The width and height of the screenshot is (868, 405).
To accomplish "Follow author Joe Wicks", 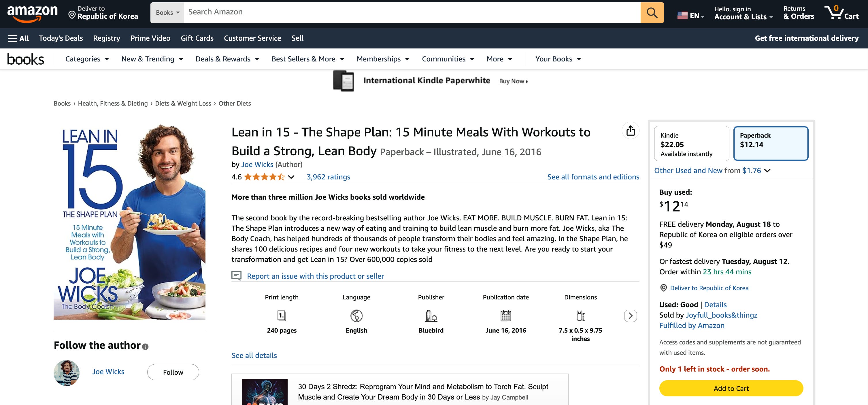I will (173, 372).
